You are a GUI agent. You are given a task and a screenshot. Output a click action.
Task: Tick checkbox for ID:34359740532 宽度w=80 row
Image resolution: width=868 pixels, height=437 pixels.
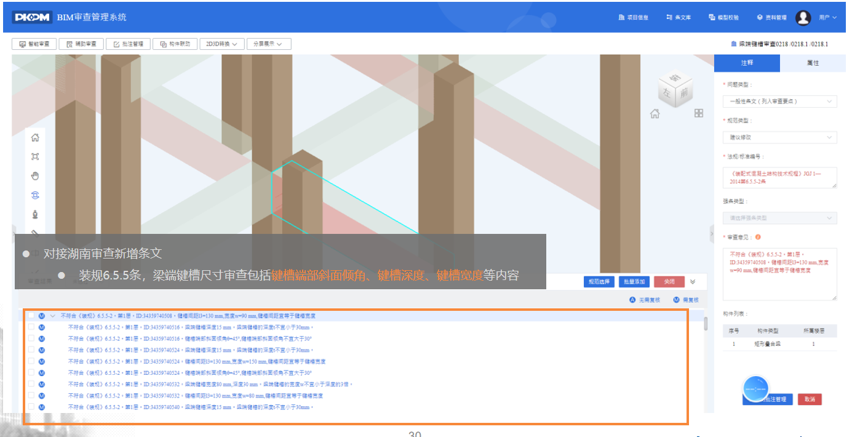click(31, 395)
